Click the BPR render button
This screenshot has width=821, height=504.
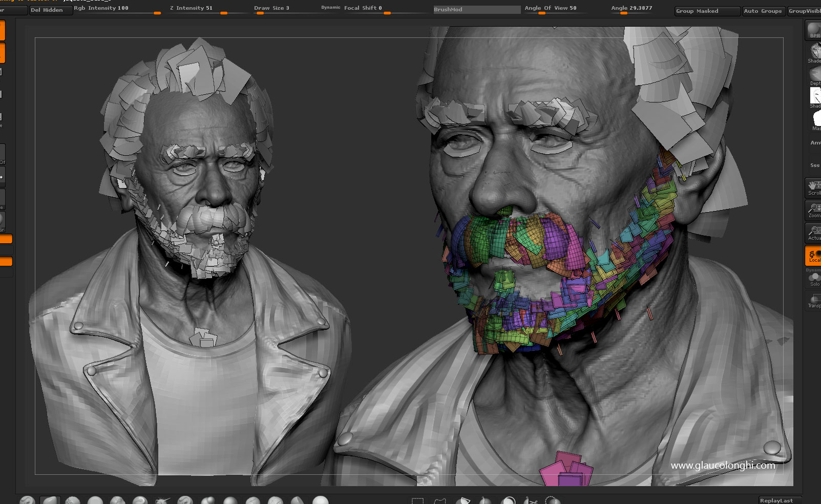(x=814, y=30)
